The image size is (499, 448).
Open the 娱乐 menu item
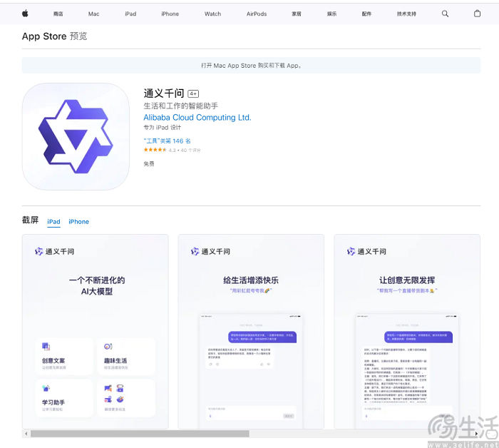pos(331,14)
